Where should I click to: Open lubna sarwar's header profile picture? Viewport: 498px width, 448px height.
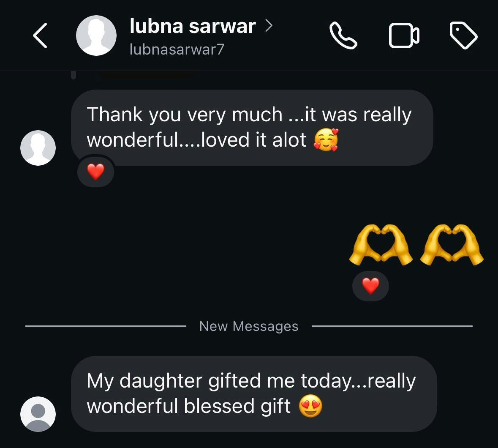coord(96,35)
